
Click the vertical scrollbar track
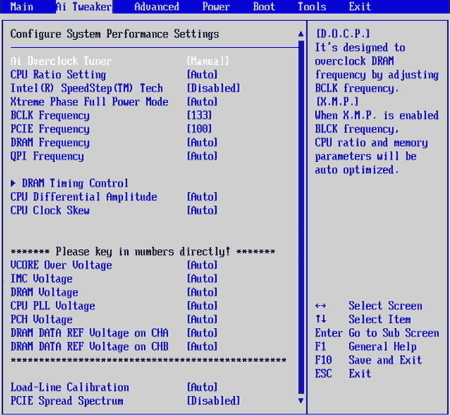click(x=301, y=217)
